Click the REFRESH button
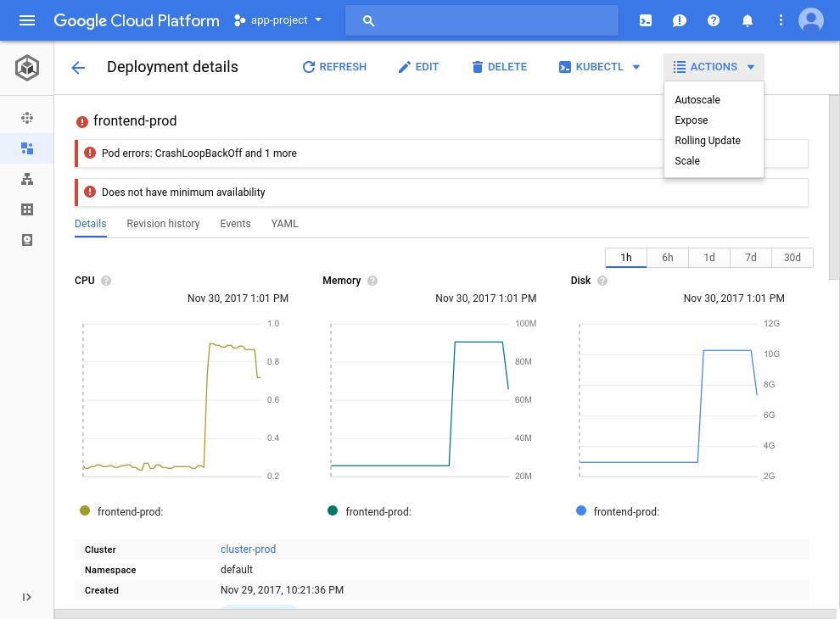 [x=333, y=66]
